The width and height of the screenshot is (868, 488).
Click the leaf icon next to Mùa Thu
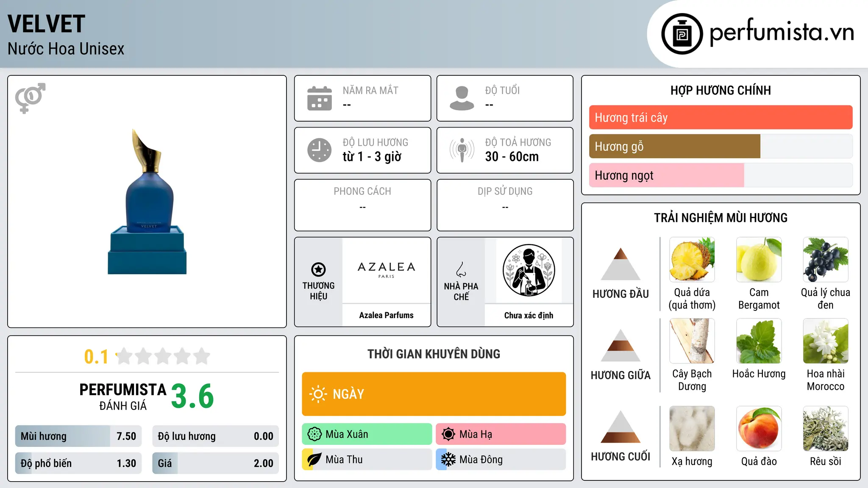(x=314, y=460)
